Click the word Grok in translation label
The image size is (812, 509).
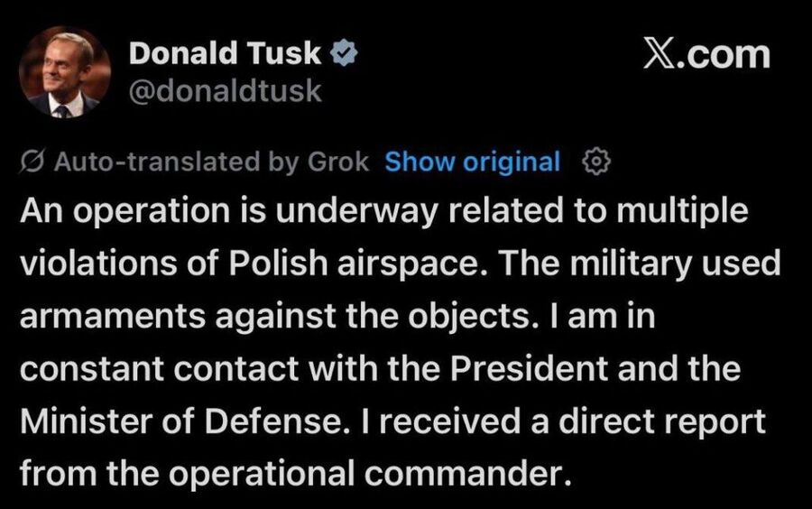[x=338, y=162]
